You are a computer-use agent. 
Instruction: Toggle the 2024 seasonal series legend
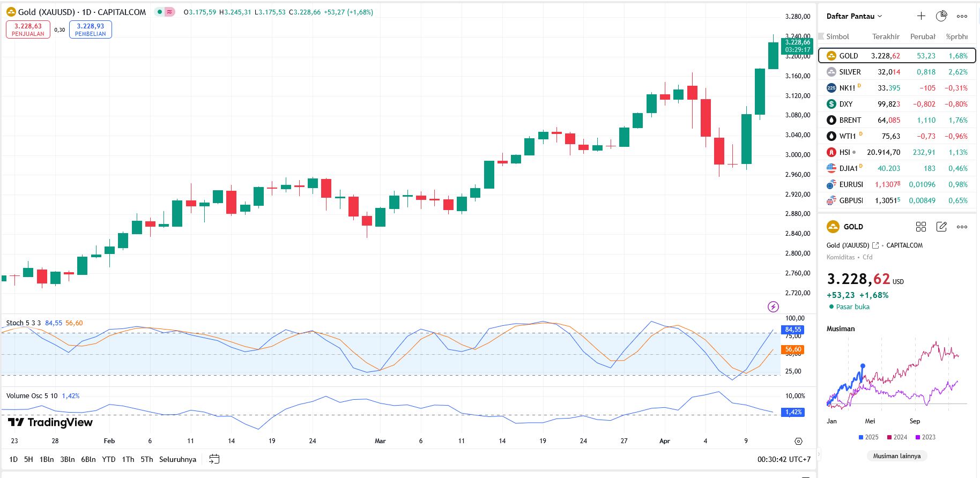pos(897,437)
